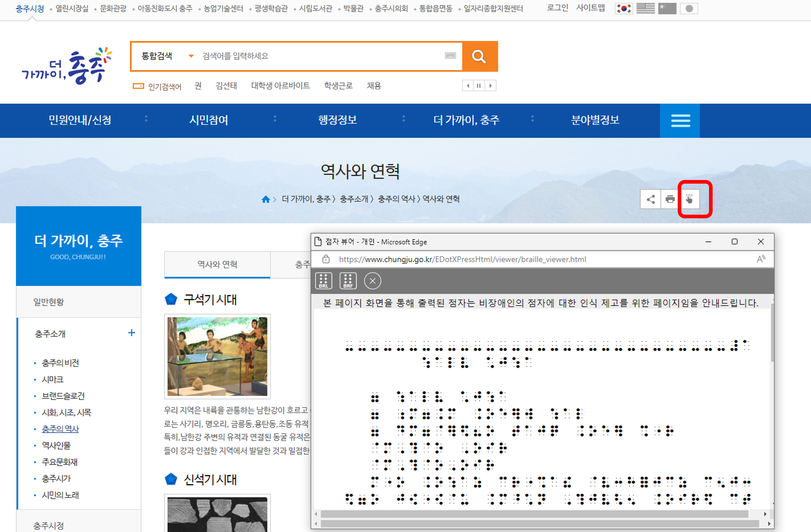
Task: Show previous popular search keyword
Action: pyautogui.click(x=468, y=86)
